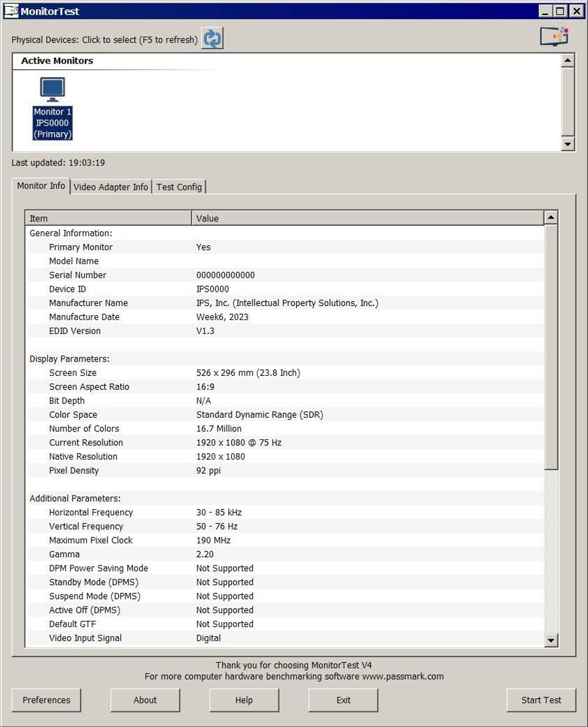Viewport: 588px width, 727px height.
Task: Click the MonitorTest title bar app icon
Action: click(10, 10)
